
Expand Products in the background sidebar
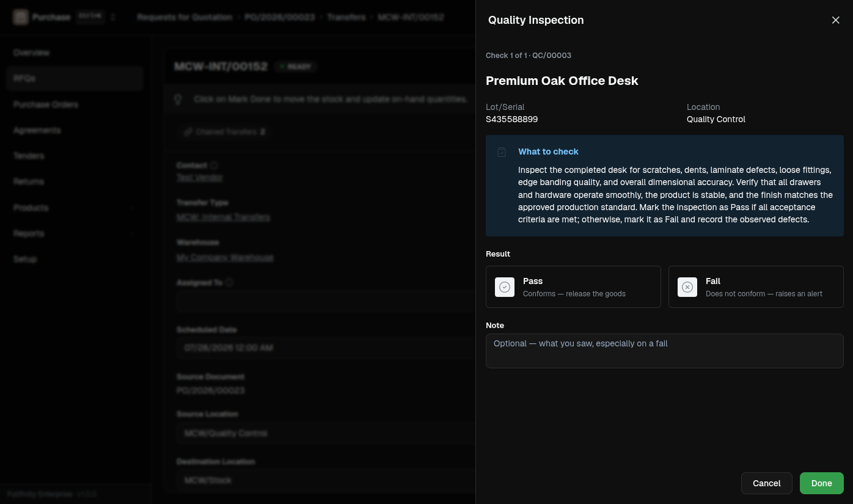coord(75,208)
